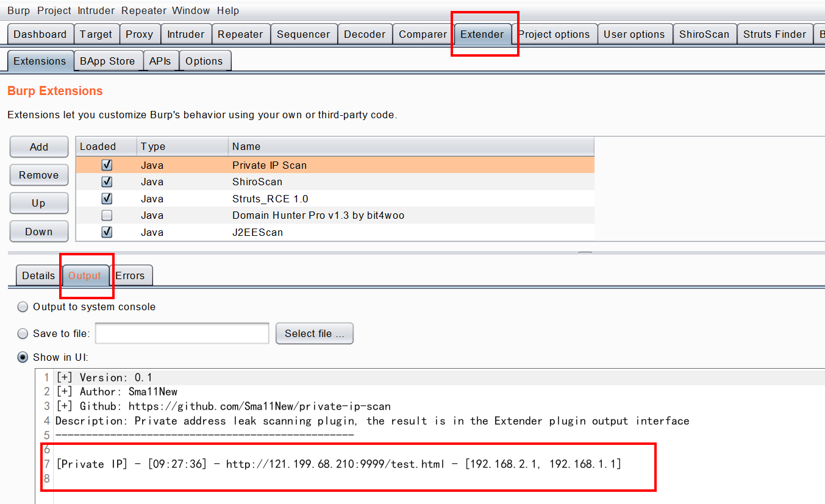Switch to the Intruder tool tab
825x504 pixels.
(x=186, y=34)
